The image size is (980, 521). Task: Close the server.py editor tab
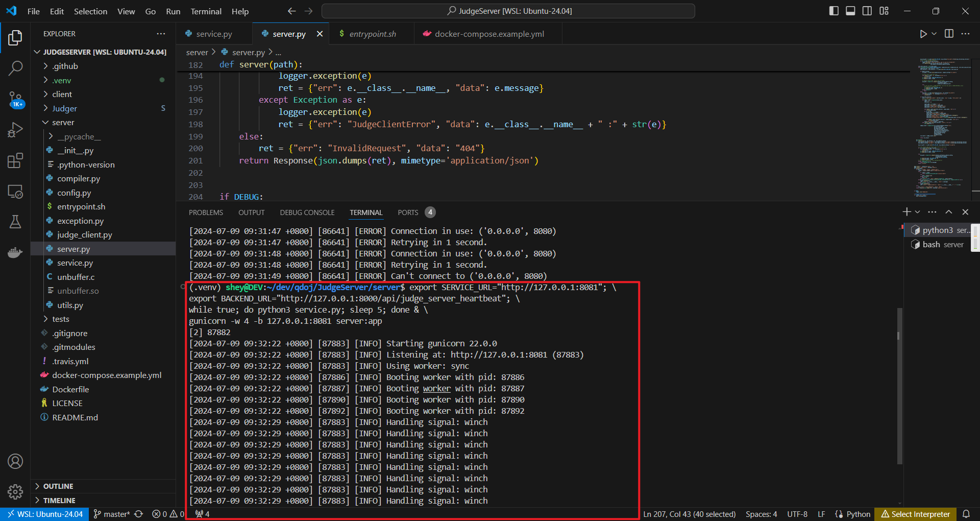click(x=320, y=34)
